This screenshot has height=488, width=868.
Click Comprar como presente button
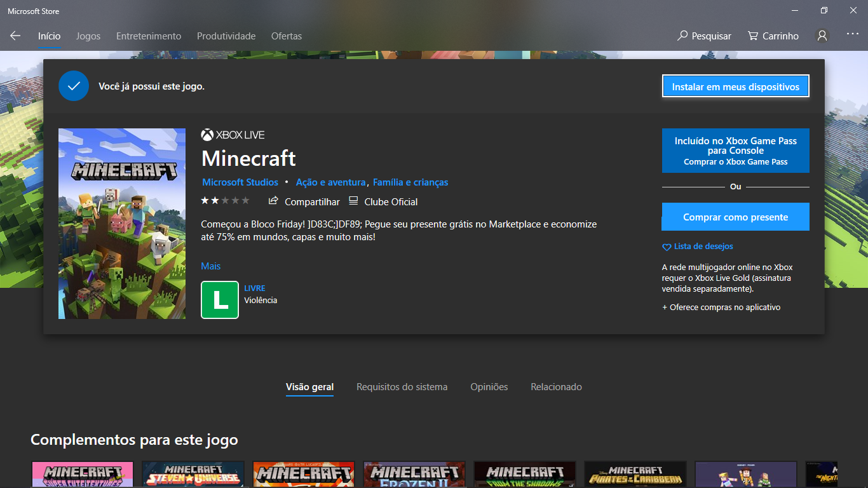736,217
